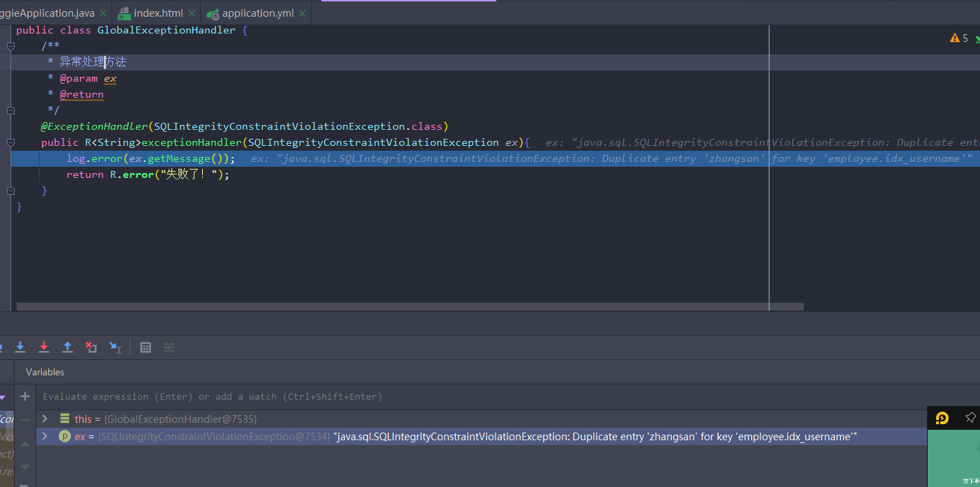Click the log.error(ex.getMessage()) line

tap(151, 158)
